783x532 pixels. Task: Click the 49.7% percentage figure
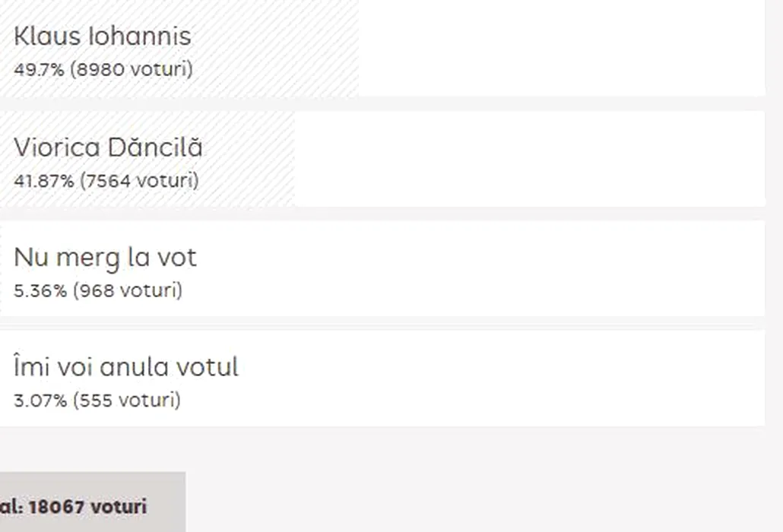pos(39,69)
